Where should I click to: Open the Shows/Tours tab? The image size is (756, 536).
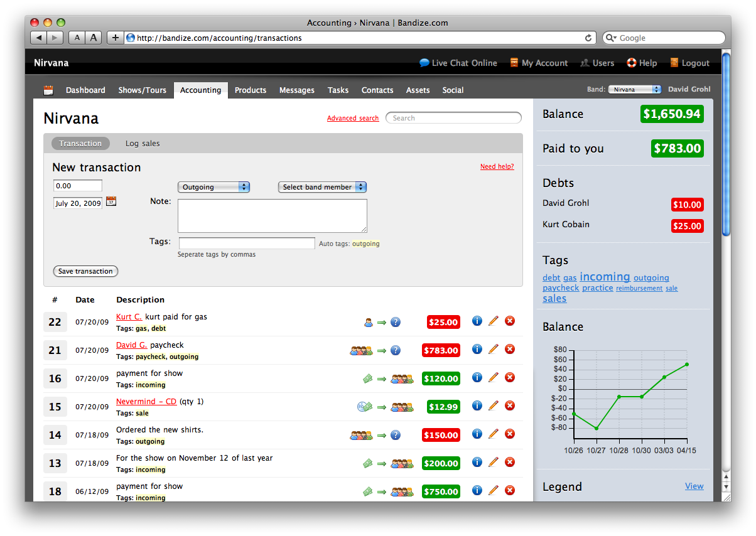pyautogui.click(x=143, y=90)
